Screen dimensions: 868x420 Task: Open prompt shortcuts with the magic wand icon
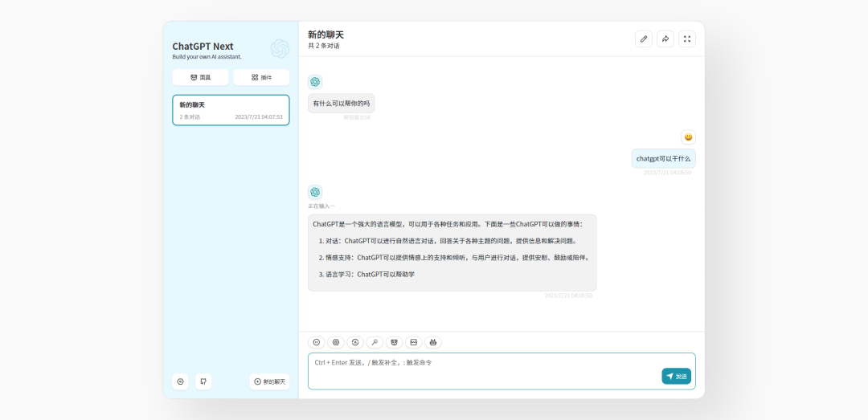pos(375,343)
